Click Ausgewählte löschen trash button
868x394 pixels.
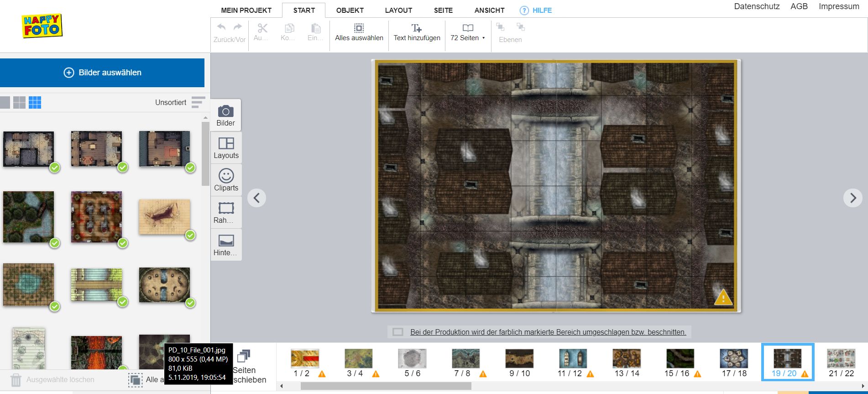coord(52,380)
